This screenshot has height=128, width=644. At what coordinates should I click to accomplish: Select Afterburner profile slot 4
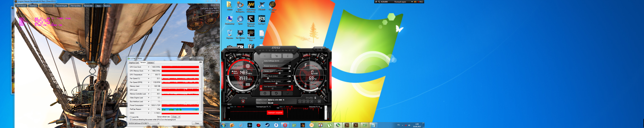311,101
